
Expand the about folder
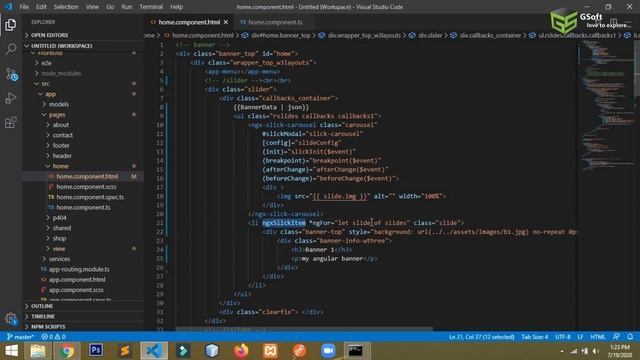point(60,125)
